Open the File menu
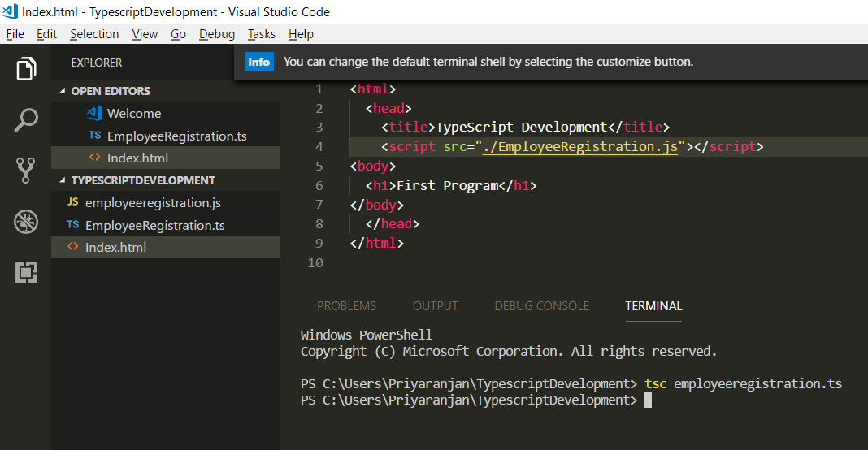Viewport: 868px width, 450px height. 15,34
